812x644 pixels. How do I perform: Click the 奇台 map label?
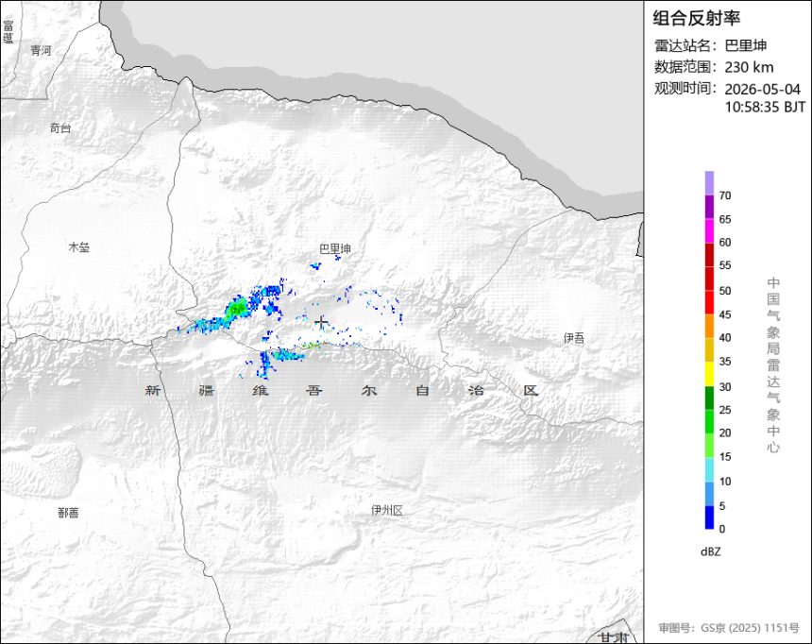60,128
